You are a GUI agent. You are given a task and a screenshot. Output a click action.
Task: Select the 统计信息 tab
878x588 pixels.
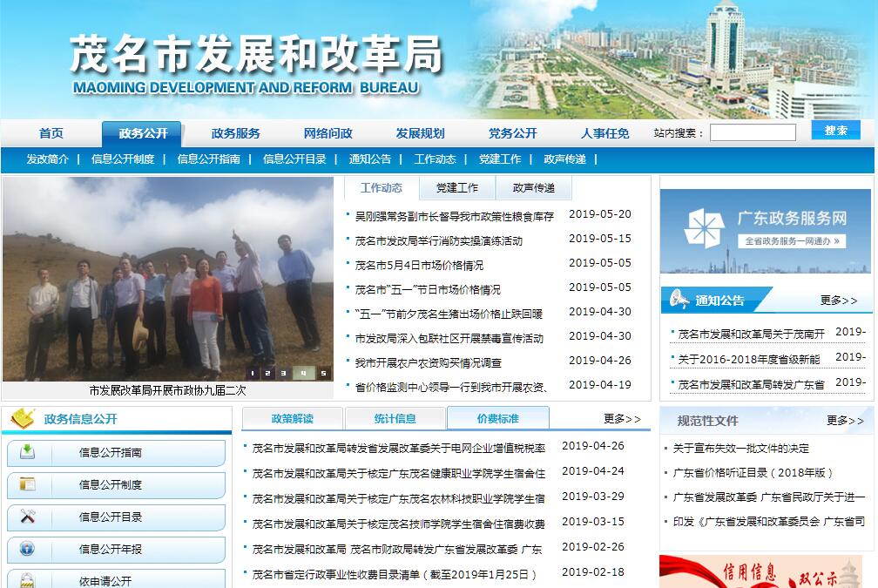click(395, 419)
